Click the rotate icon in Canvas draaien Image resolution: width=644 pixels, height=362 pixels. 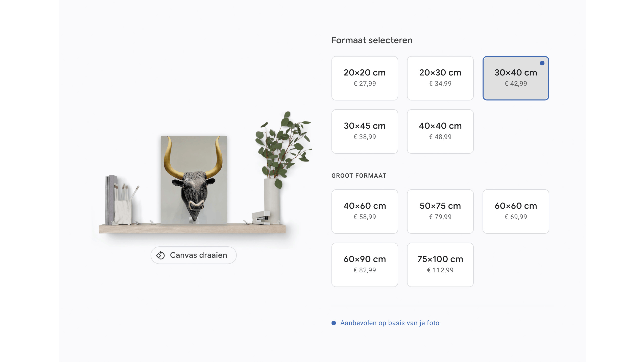(x=160, y=255)
